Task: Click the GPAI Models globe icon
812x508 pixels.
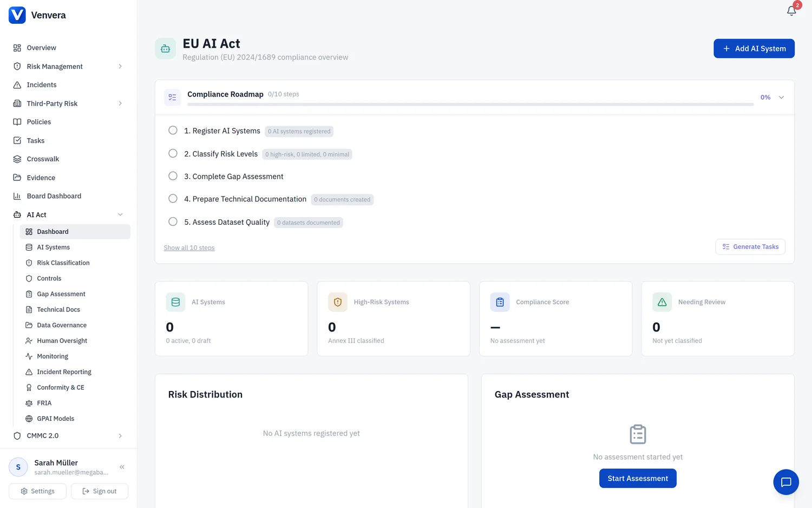Action: pyautogui.click(x=29, y=419)
